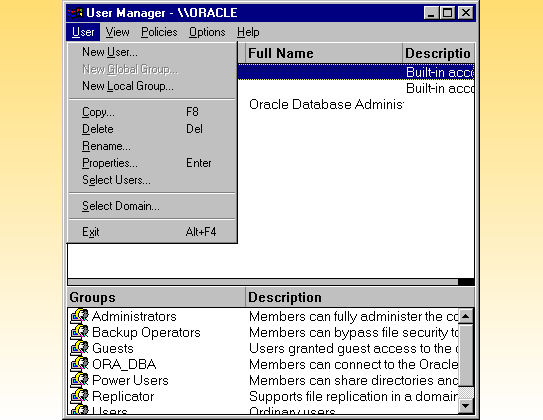Select Delete in the User menu
Screen dimensions: 543x420
[152, 129]
